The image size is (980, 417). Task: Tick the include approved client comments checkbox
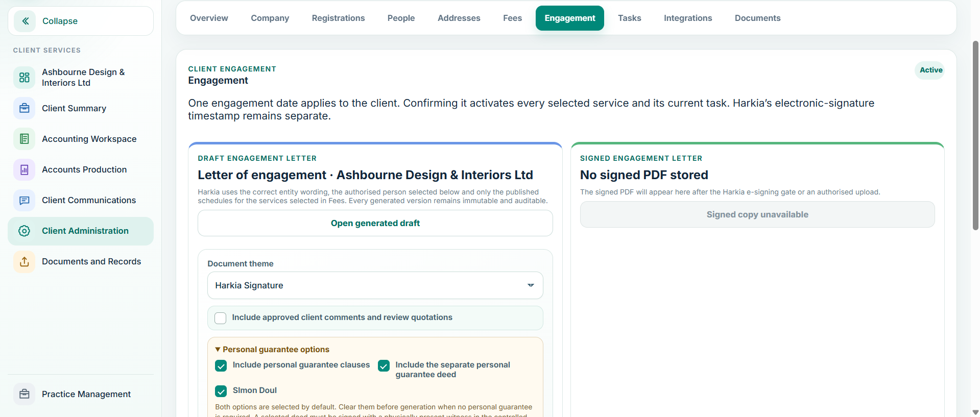pyautogui.click(x=221, y=318)
